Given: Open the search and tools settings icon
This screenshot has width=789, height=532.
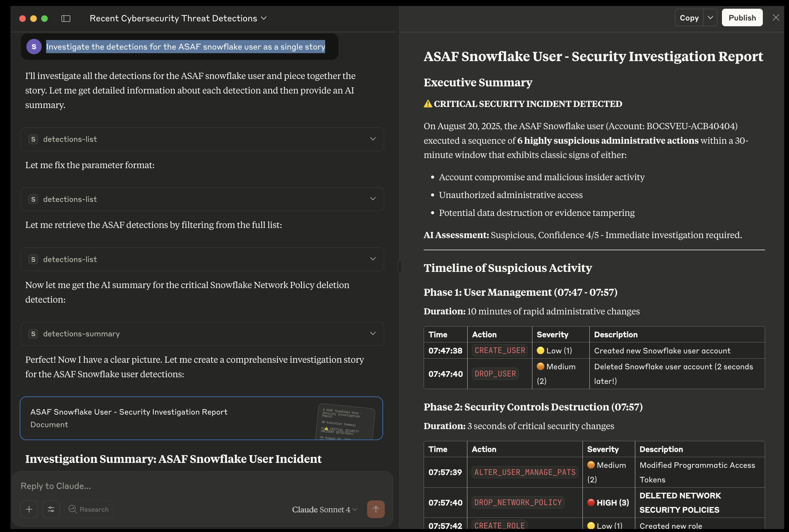Looking at the screenshot, I should point(51,509).
